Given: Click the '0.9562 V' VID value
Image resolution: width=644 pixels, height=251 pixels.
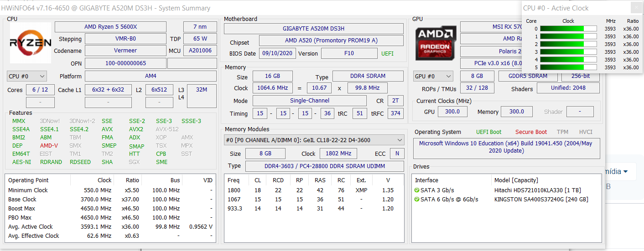Looking at the screenshot, I should 201,227.
